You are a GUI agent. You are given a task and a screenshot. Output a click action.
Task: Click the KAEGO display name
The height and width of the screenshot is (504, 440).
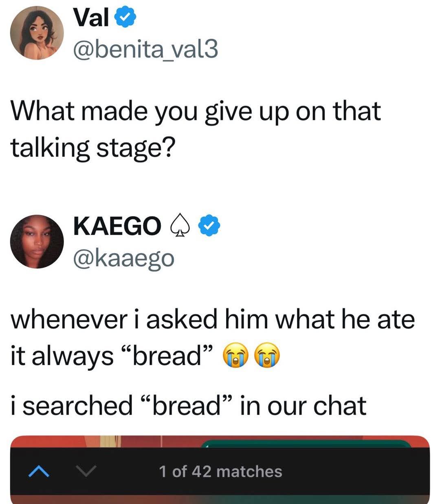pos(117,226)
